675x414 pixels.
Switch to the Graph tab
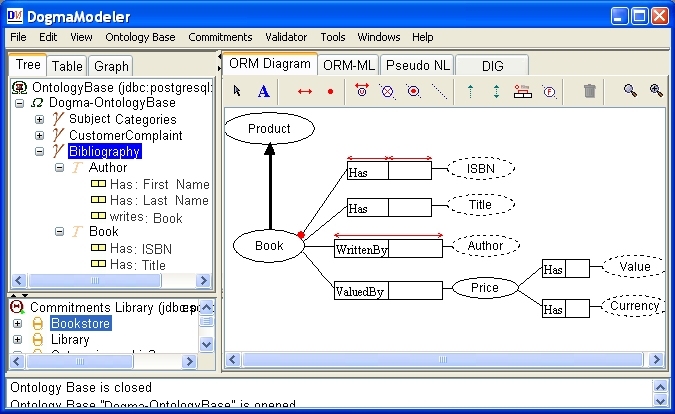click(111, 66)
